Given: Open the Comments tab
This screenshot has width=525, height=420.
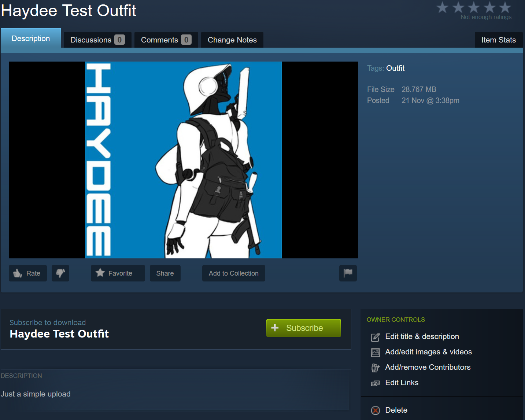Looking at the screenshot, I should click(166, 40).
